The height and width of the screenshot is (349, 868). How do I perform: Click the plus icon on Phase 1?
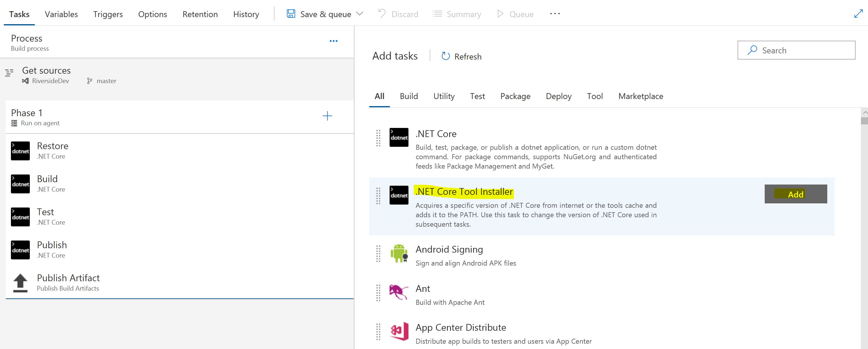coord(327,116)
